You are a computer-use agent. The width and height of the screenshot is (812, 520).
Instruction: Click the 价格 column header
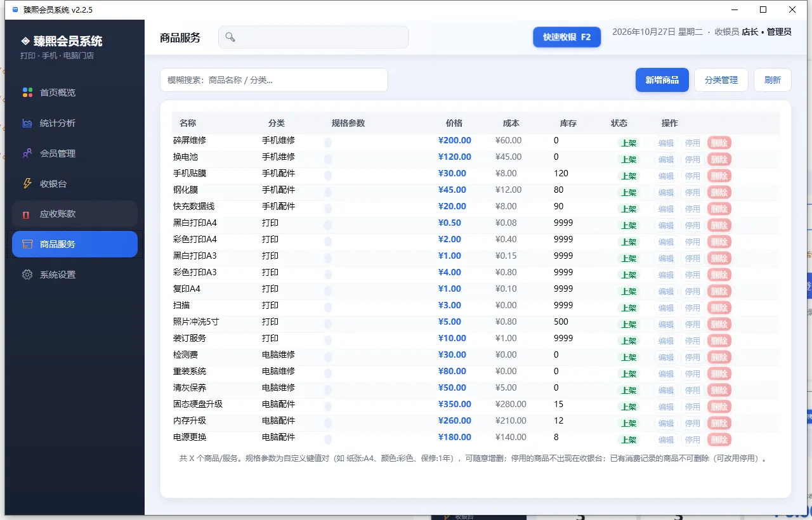pyautogui.click(x=454, y=123)
